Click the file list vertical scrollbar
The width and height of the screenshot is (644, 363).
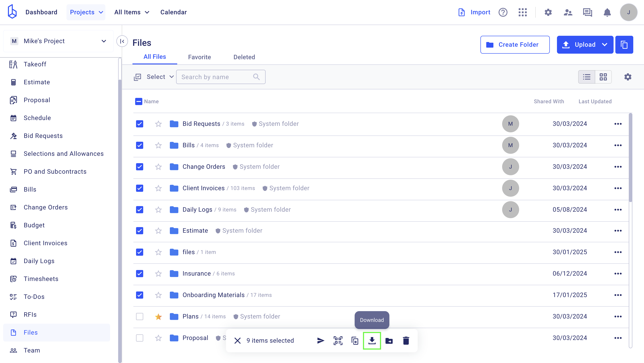point(630,157)
